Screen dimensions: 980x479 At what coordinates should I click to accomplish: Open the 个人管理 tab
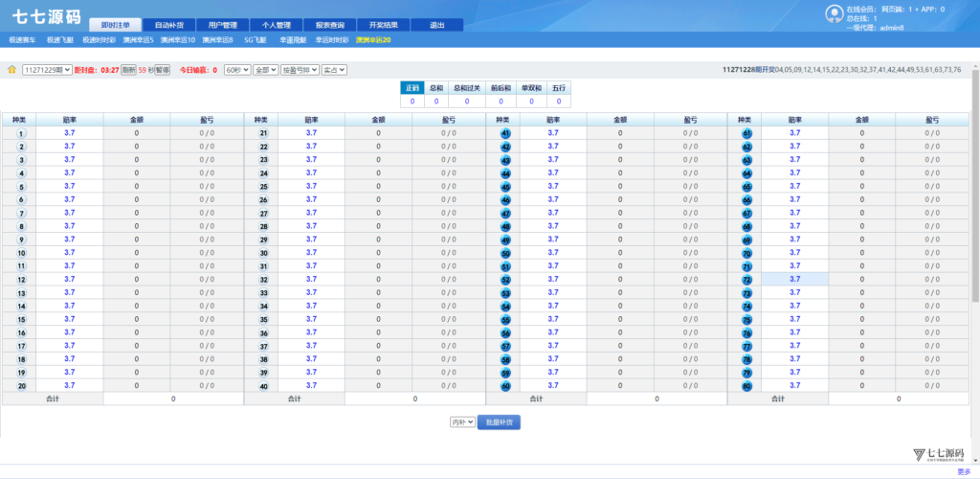point(277,25)
